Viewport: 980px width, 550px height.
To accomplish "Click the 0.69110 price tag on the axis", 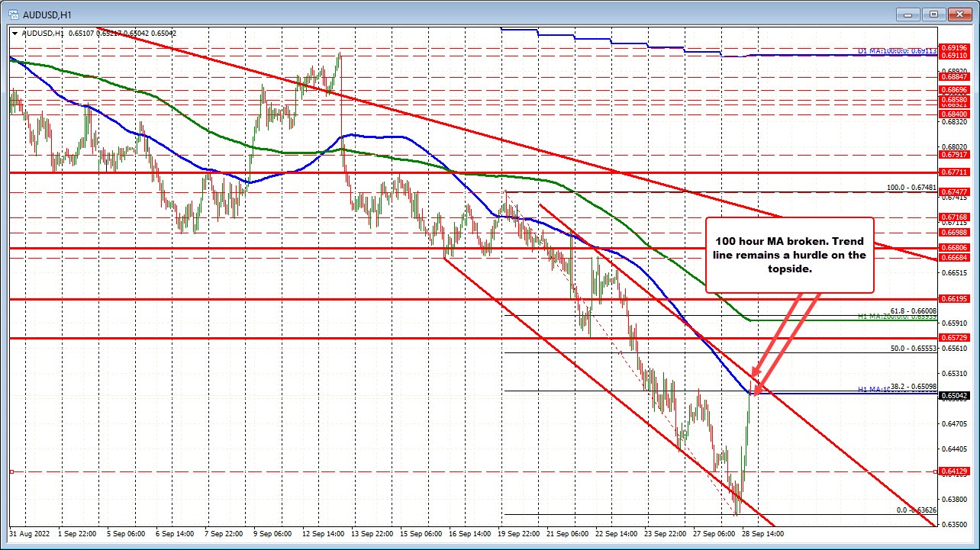I will pos(956,55).
